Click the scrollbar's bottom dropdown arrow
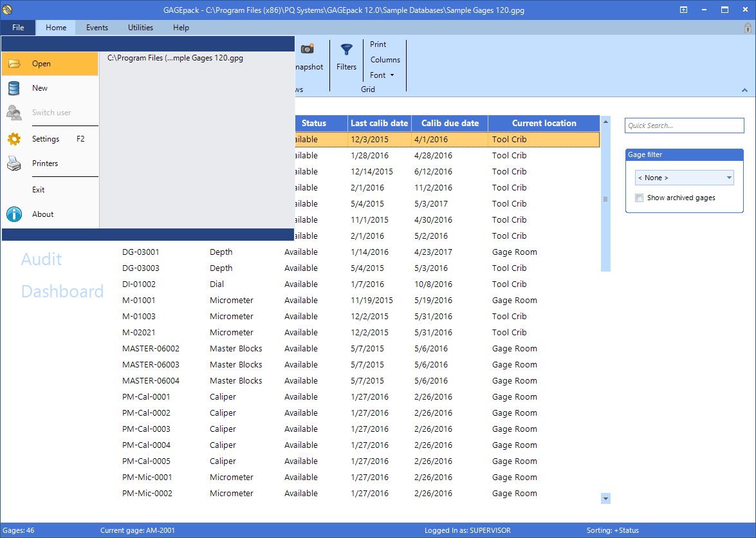The width and height of the screenshot is (756, 538). pyautogui.click(x=605, y=498)
